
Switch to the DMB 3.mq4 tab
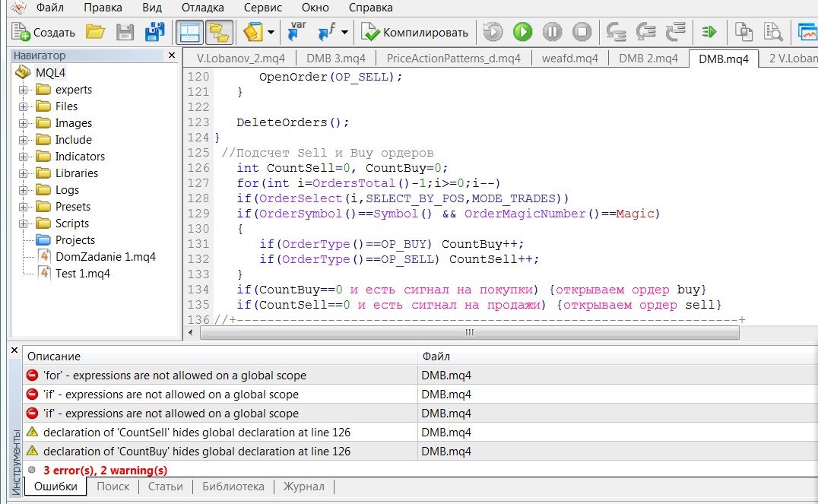tap(336, 59)
